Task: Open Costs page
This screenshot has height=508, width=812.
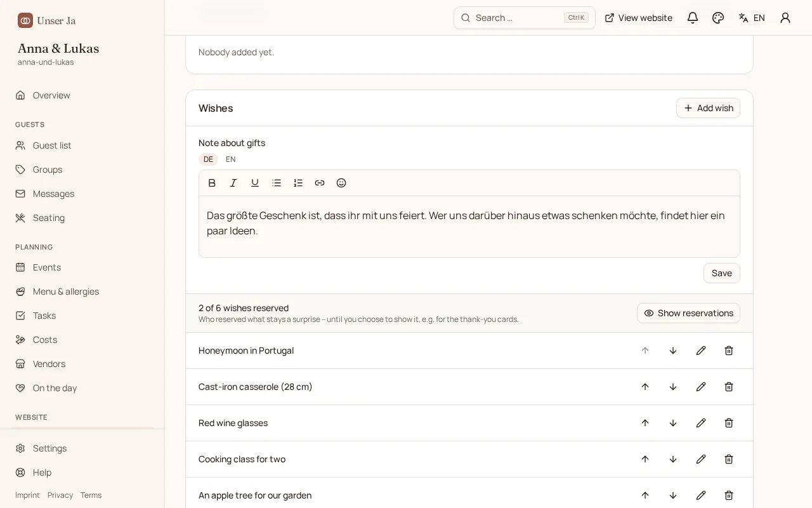Action: click(82, 340)
